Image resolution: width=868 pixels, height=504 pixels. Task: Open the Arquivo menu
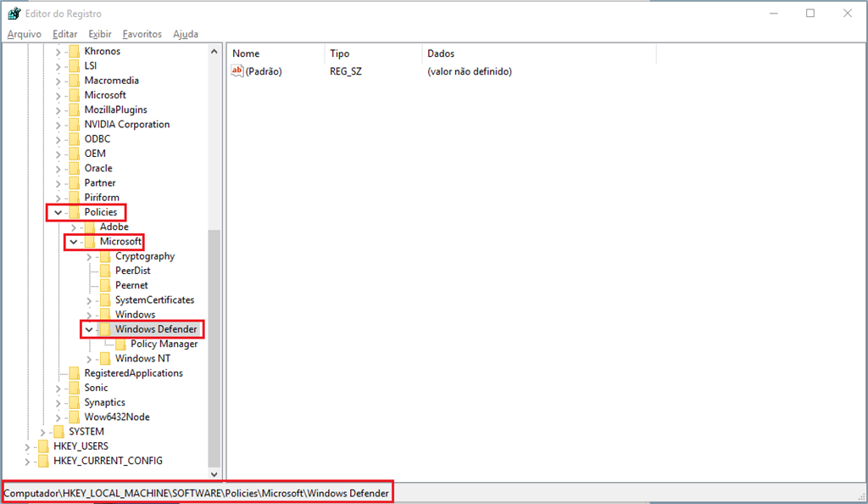[25, 34]
